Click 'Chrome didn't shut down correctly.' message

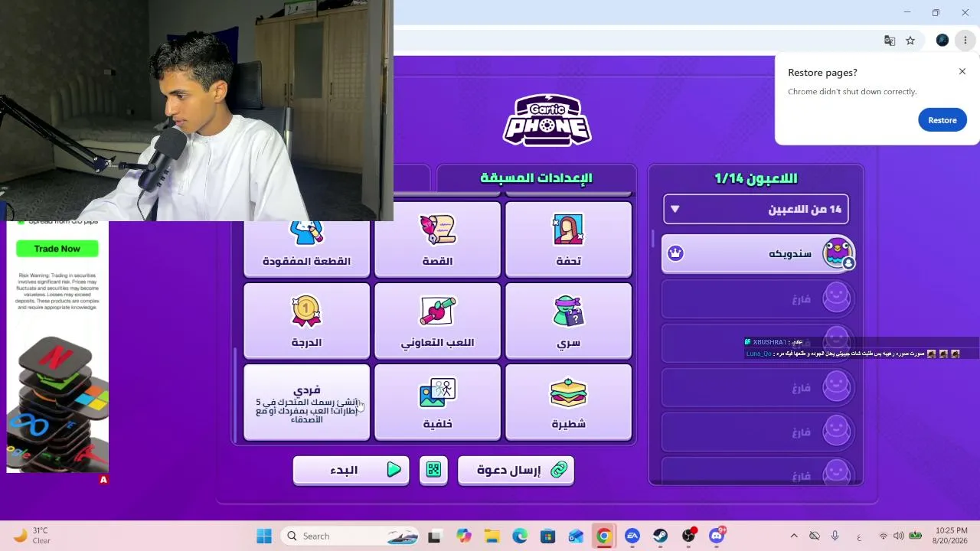click(x=852, y=92)
